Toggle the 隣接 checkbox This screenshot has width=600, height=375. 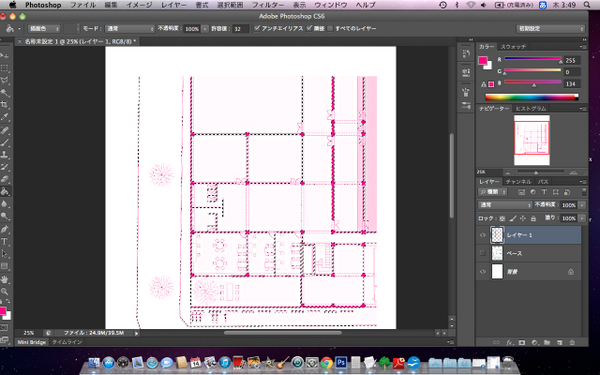[309, 28]
